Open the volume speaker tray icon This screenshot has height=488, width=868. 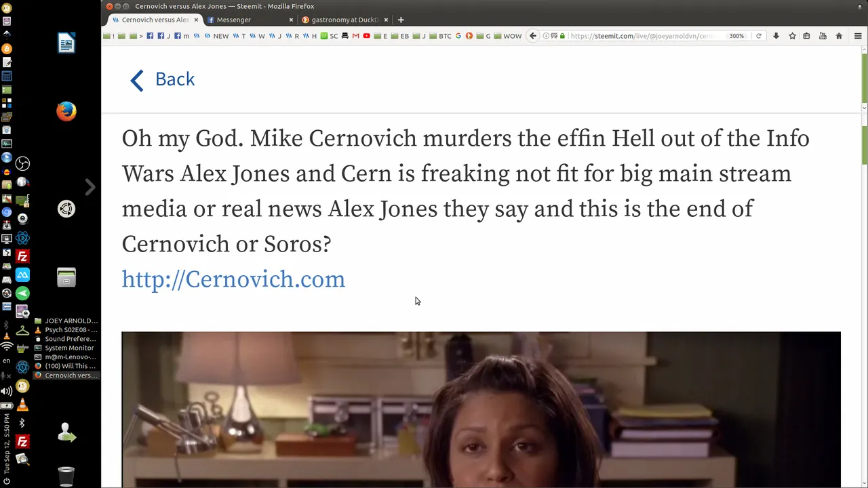[x=7, y=391]
